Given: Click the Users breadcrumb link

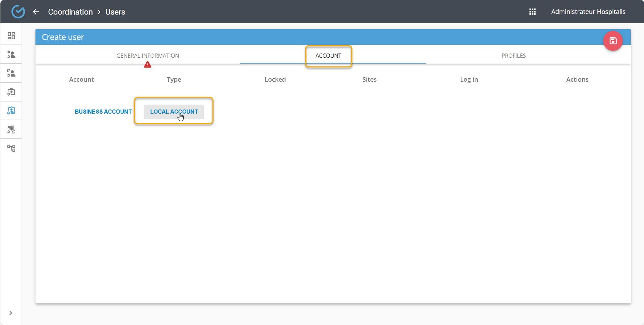Looking at the screenshot, I should coord(115,12).
